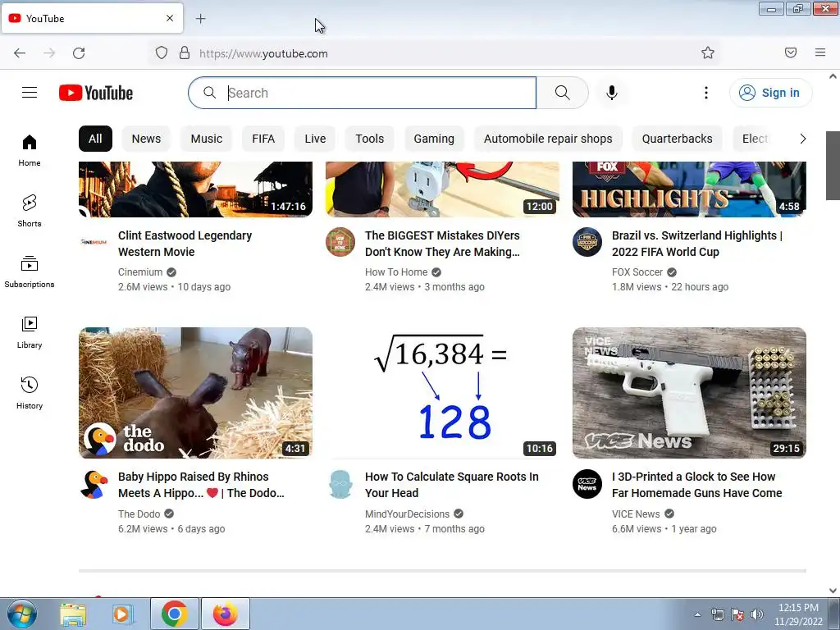Open MindYourDecisions channel avatar
Viewport: 840px width, 630px height.
[340, 484]
